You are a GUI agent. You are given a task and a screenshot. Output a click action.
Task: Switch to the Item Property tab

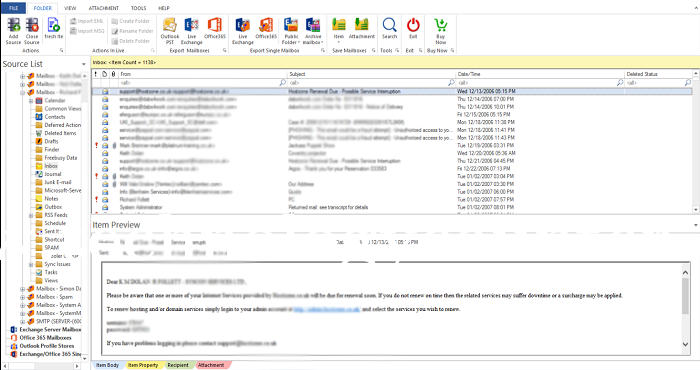pyautogui.click(x=143, y=365)
